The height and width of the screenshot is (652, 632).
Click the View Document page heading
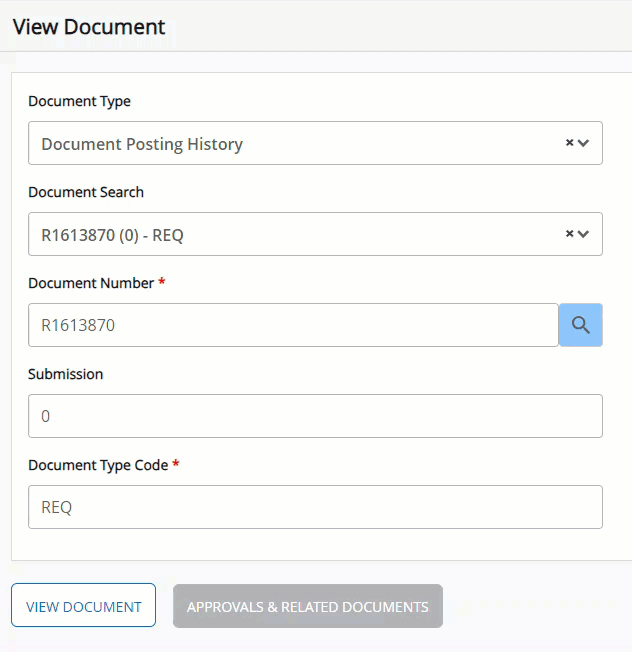(x=89, y=27)
